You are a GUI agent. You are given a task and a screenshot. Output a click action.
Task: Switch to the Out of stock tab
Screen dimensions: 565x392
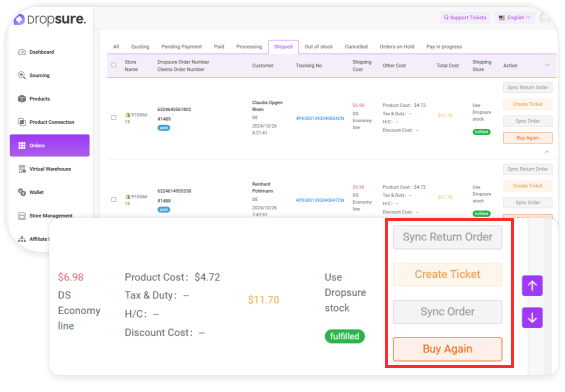tap(319, 46)
